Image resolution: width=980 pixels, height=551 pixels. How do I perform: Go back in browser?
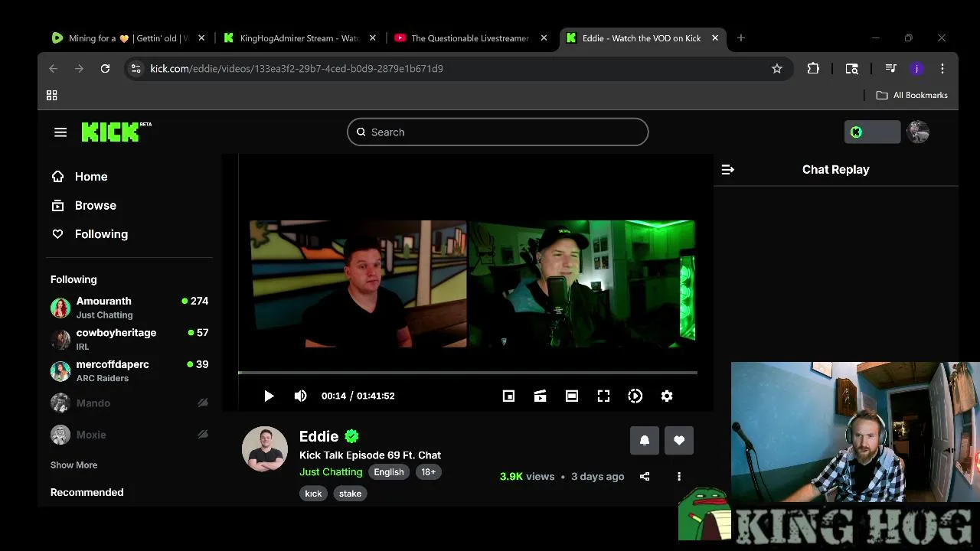(x=53, y=69)
